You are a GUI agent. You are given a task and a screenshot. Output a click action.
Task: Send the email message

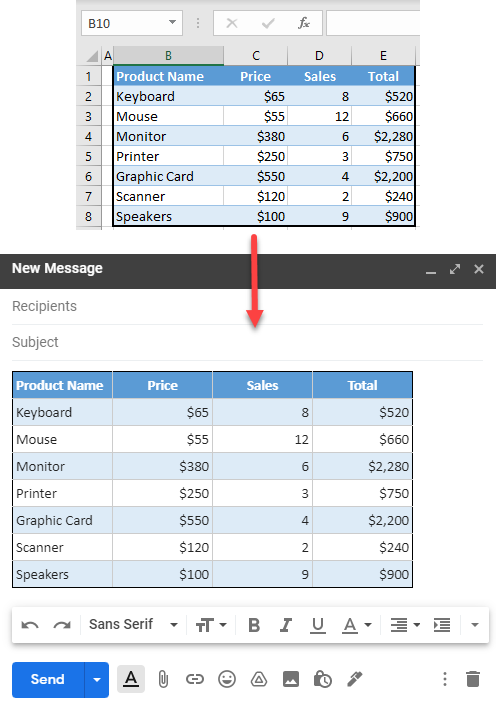(x=48, y=680)
